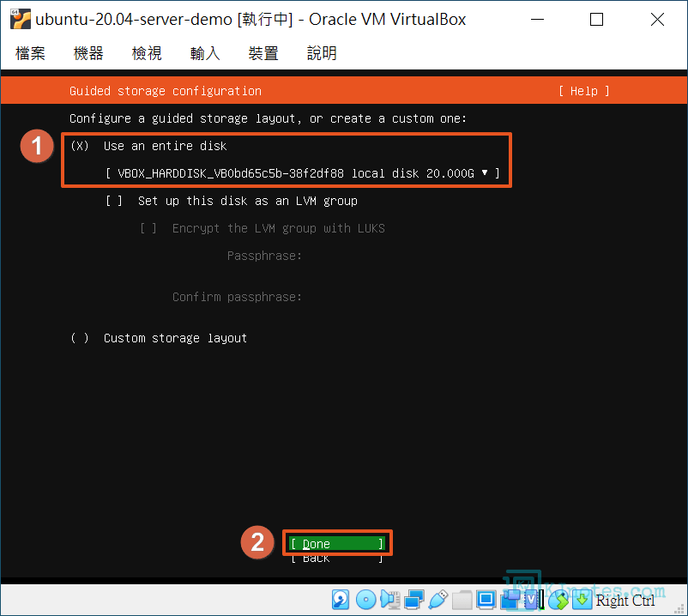The image size is (688, 616).
Task: Click the 'Guided storage configuration' heading
Action: tap(166, 91)
